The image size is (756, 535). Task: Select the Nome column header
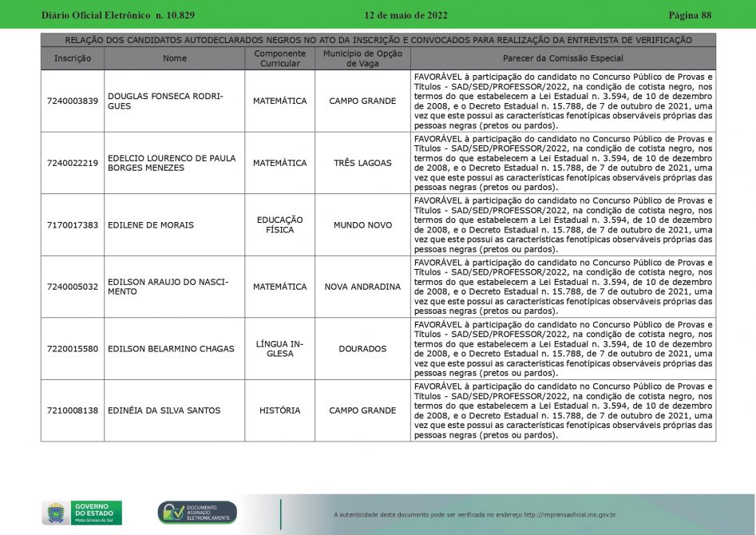[174, 58]
